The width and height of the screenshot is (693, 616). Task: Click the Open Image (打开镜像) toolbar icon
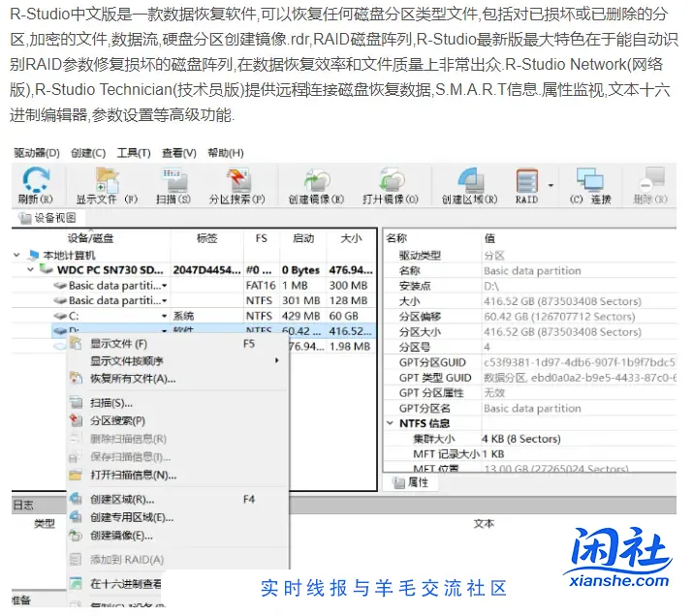tap(390, 181)
